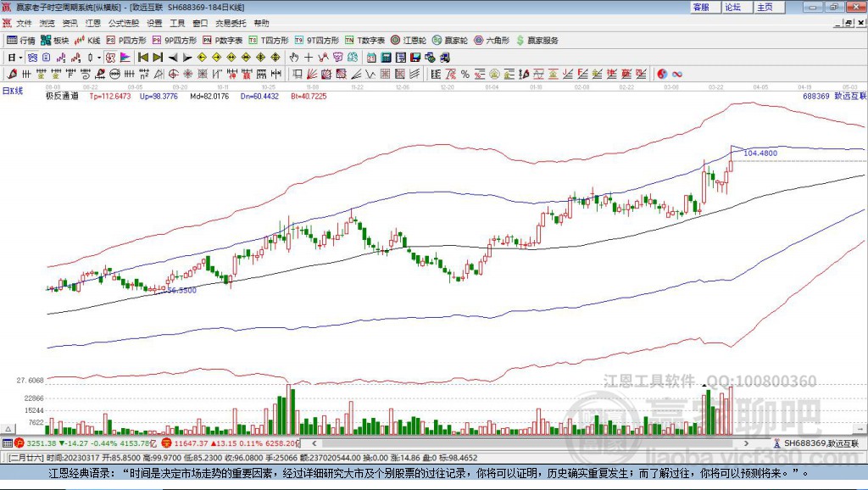Screen dimensions: 868x490
Task: Select the zigzag wave line tool
Action: pyautogui.click(x=370, y=75)
